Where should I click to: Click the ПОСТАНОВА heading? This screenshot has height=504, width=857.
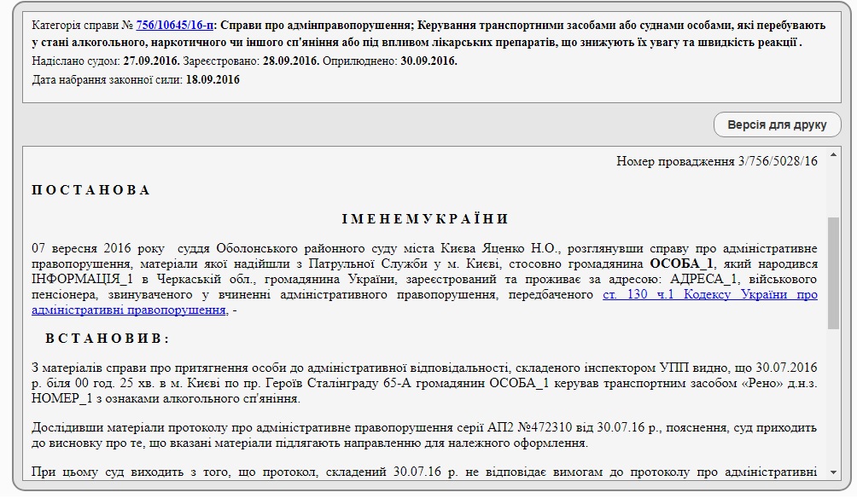pyautogui.click(x=90, y=190)
